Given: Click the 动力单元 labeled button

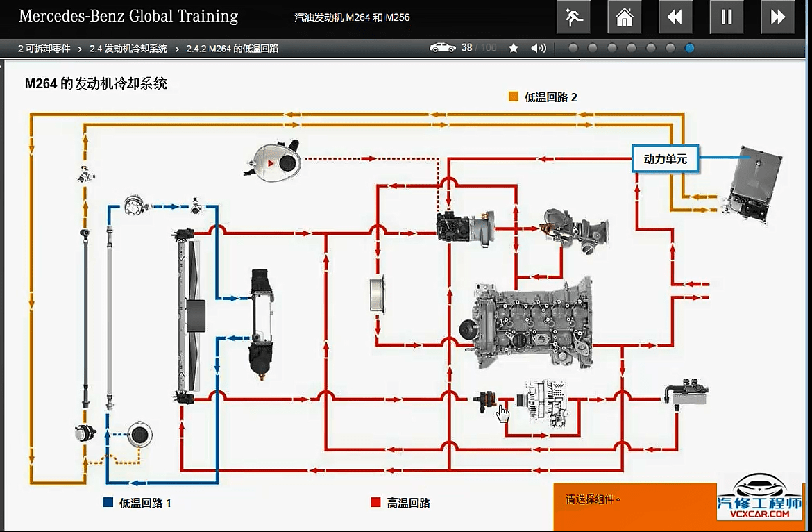Looking at the screenshot, I should point(664,159).
